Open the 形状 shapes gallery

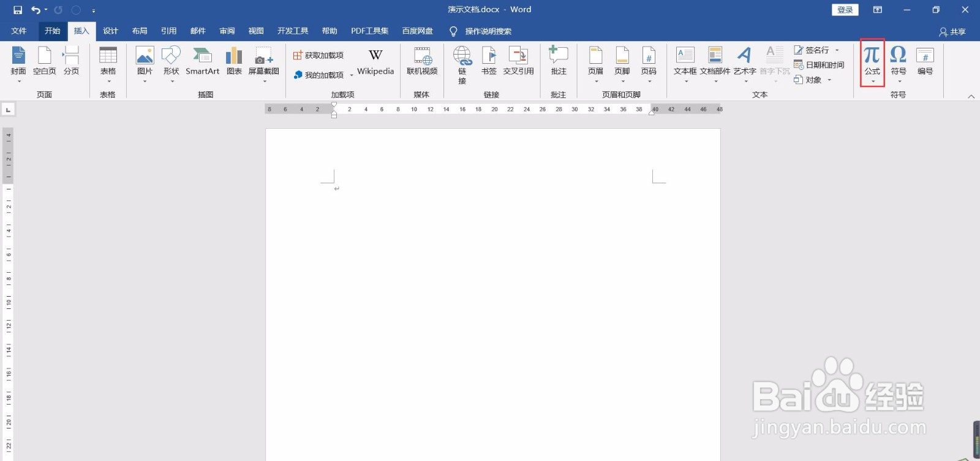[171, 64]
